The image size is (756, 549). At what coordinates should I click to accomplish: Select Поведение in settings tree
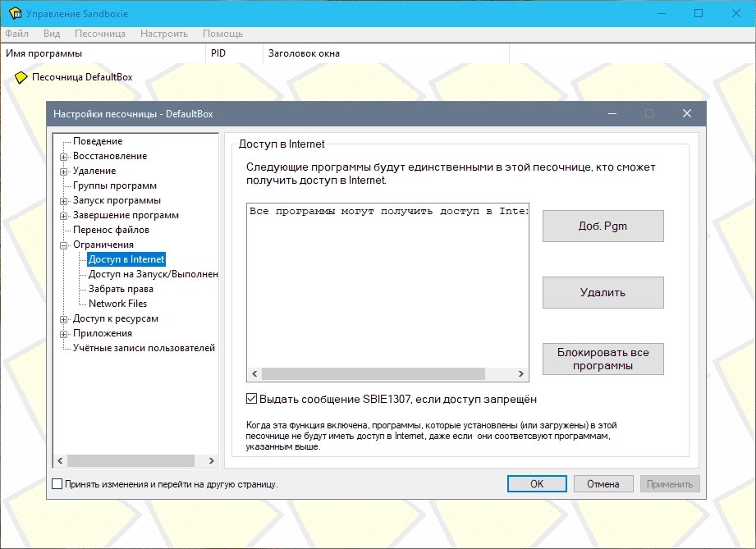click(98, 141)
